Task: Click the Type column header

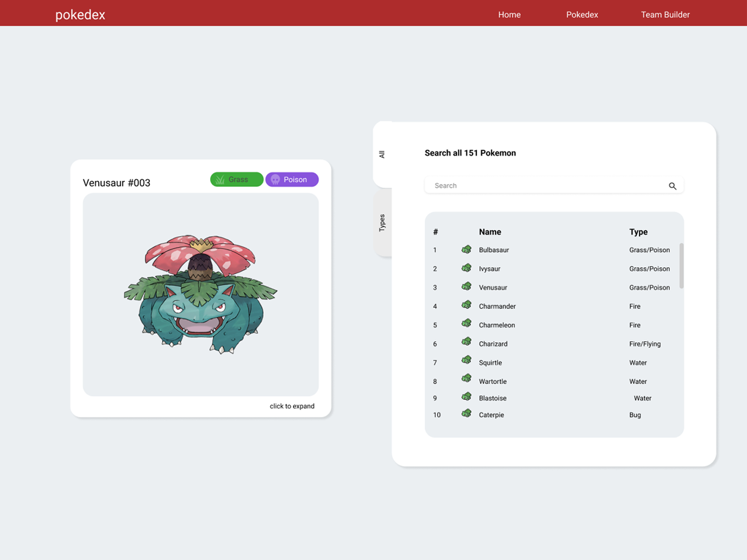Action: 638,232
